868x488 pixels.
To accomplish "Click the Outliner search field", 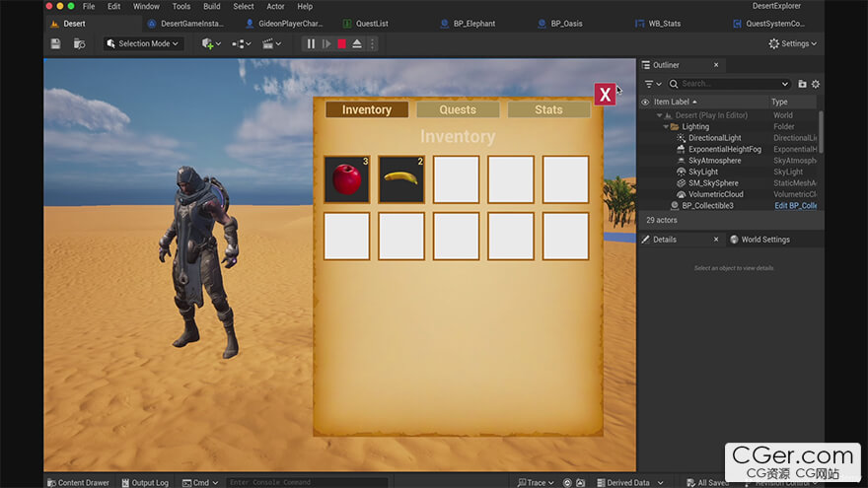I will click(x=728, y=84).
